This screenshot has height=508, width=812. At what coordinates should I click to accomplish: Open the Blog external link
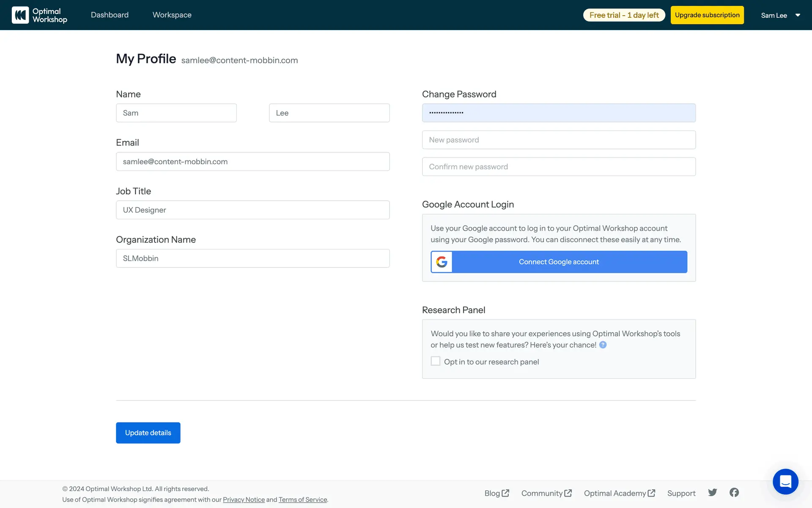497,493
